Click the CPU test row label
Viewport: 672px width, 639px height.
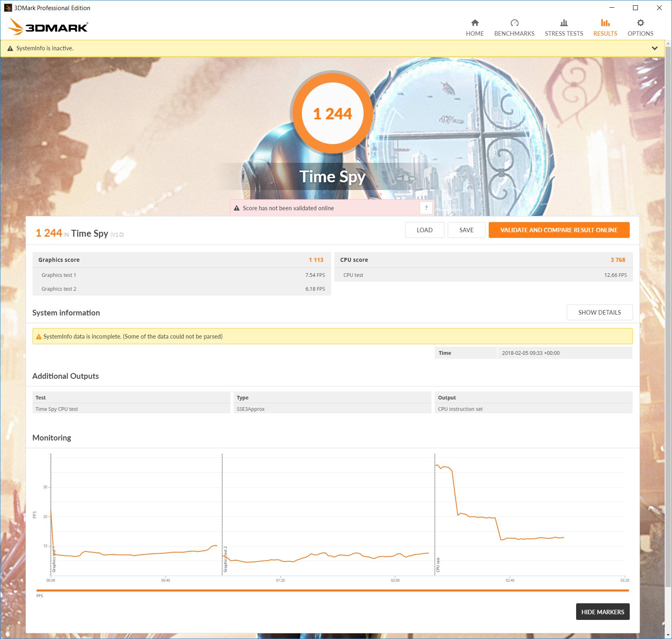point(353,275)
